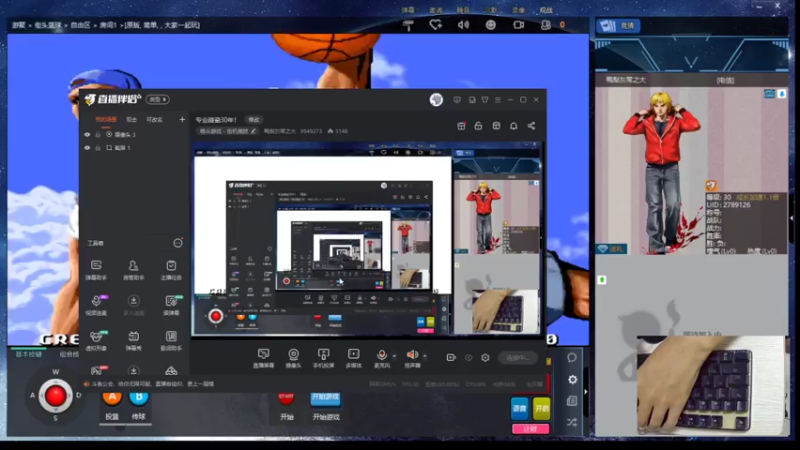Viewport: 800px width, 450px height.
Task: Open the 录像 menu at the top
Action: pyautogui.click(x=518, y=10)
